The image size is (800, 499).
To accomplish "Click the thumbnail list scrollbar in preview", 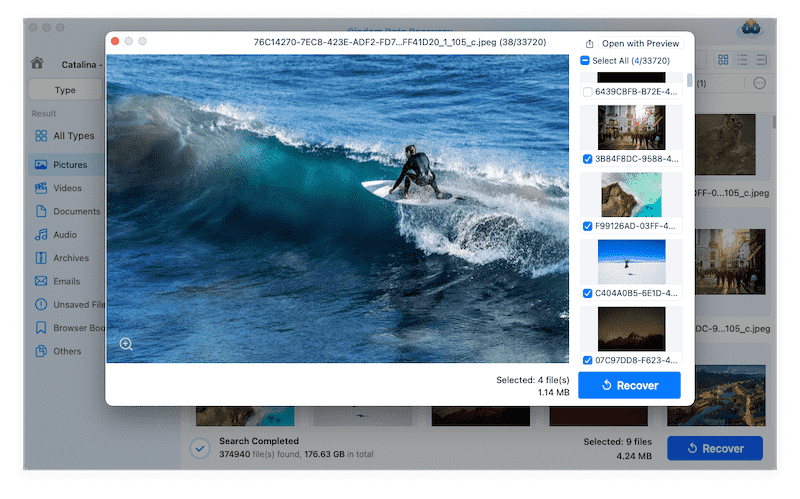I will click(689, 80).
